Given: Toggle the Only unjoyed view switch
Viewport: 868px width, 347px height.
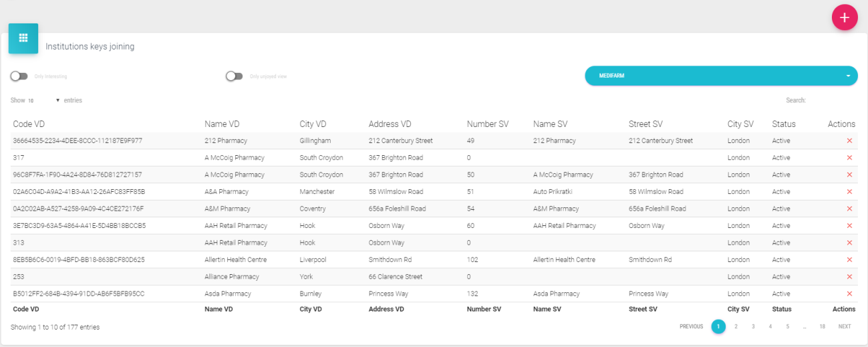Looking at the screenshot, I should (234, 76).
